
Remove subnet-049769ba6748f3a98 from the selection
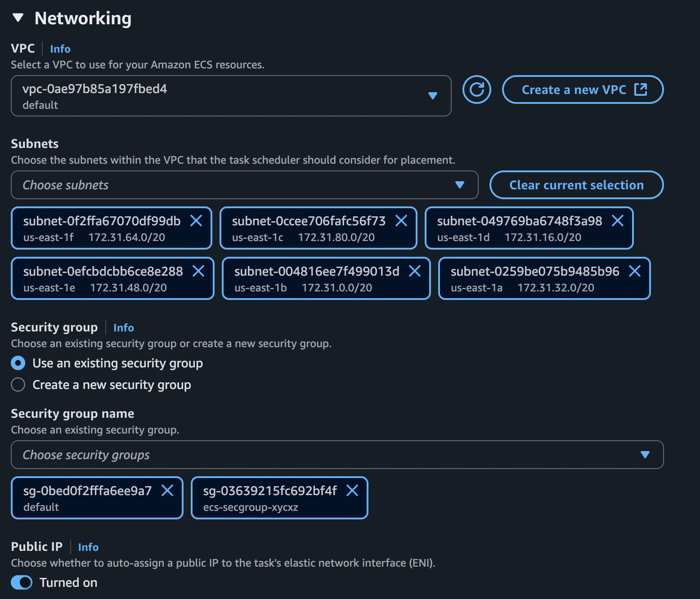coord(618,221)
